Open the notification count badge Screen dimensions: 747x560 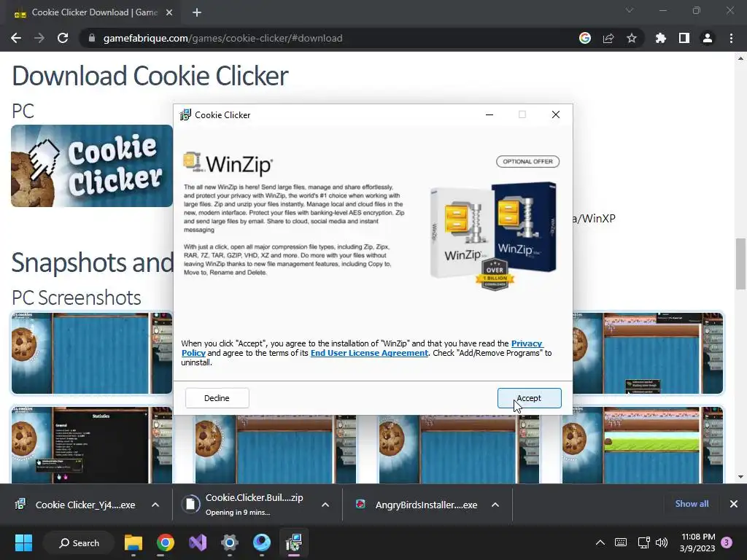tap(727, 542)
